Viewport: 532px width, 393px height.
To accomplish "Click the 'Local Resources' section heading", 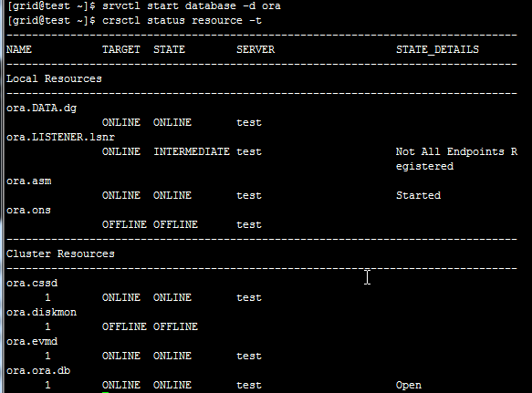I will tap(54, 78).
